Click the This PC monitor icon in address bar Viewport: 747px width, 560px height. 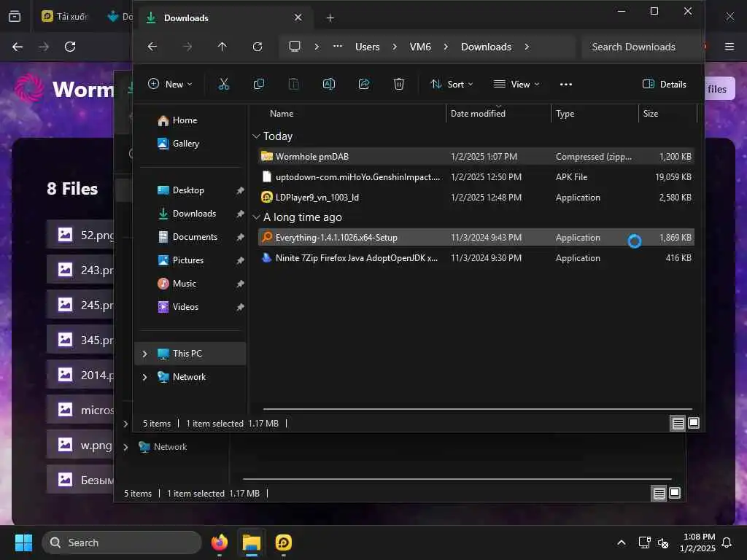click(295, 47)
